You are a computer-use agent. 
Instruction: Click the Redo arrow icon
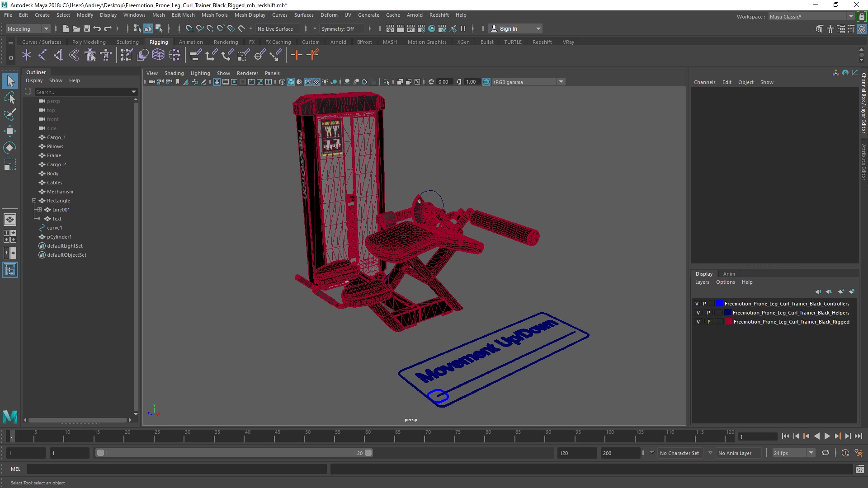(x=108, y=28)
